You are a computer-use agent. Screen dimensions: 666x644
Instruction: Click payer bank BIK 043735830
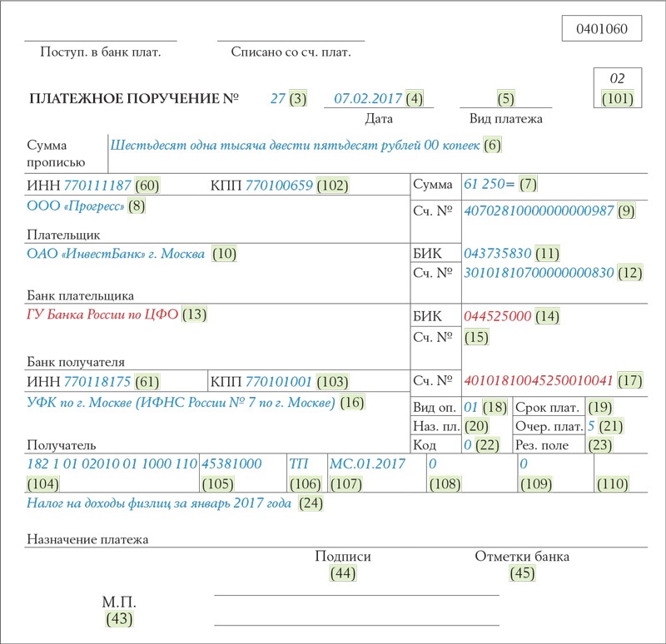[498, 253]
